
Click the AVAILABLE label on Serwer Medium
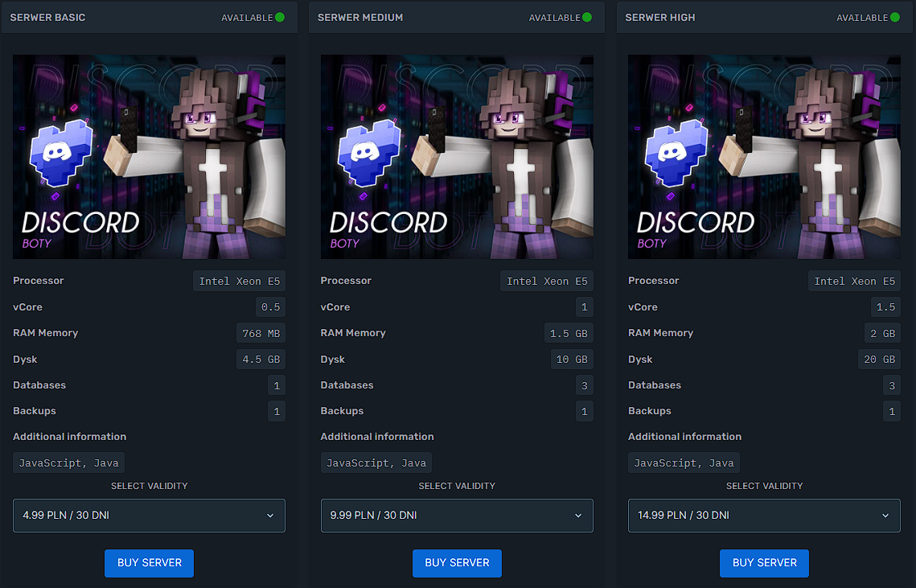[554, 18]
